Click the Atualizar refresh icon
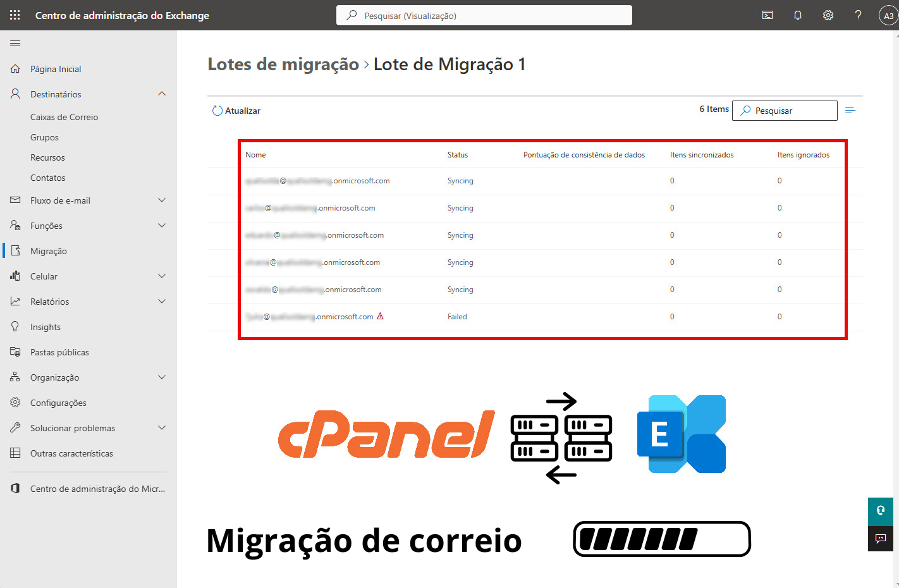 tap(217, 111)
